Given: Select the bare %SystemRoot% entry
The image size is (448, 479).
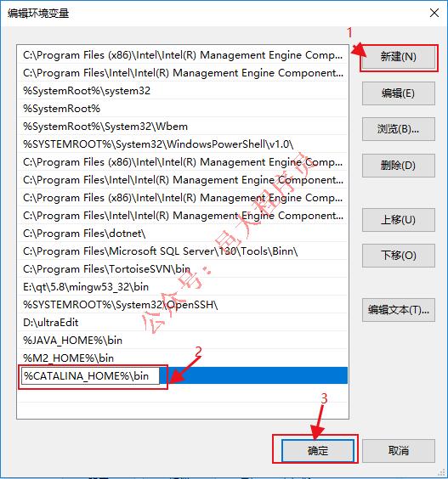Looking at the screenshot, I should tap(183, 109).
